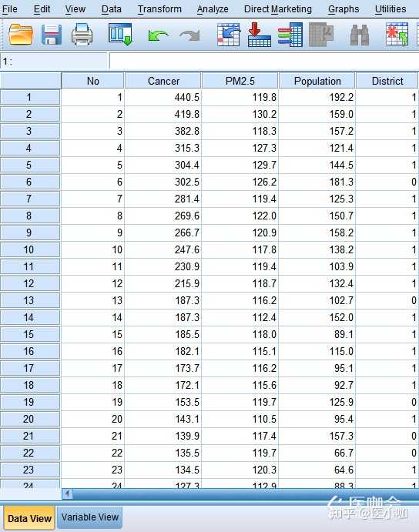Viewport: 419px width, 532px height.
Task: Click the Open data document folder icon
Action: point(21,35)
